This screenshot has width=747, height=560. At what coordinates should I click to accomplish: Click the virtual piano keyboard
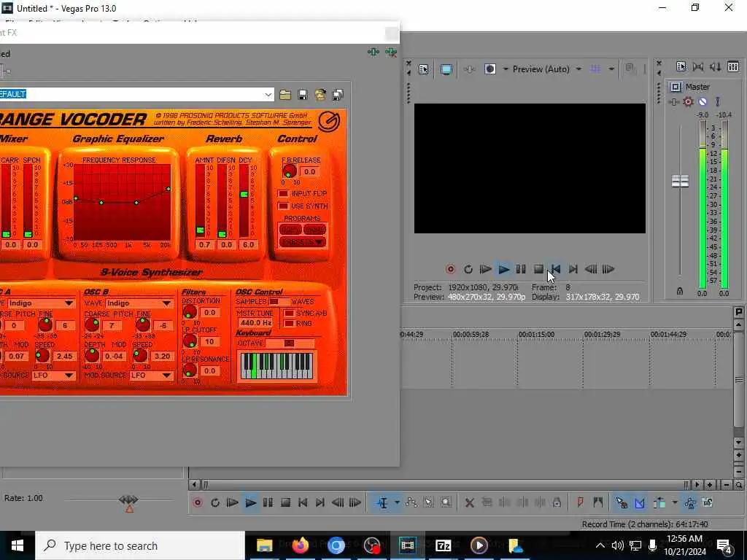[276, 366]
